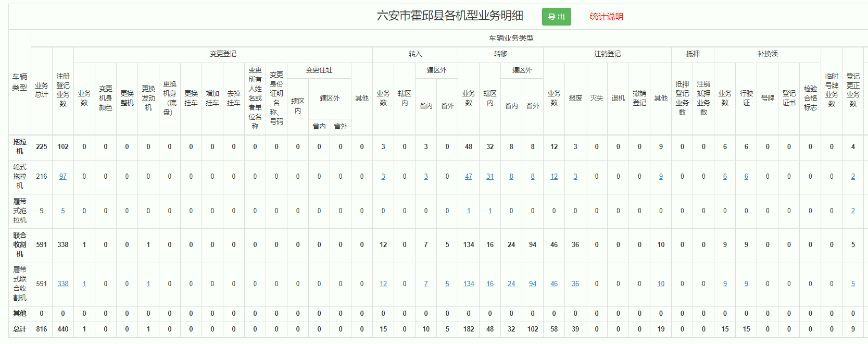Open link 46 in 注销登记 业务数 column
The image size is (868, 344).
(x=554, y=284)
